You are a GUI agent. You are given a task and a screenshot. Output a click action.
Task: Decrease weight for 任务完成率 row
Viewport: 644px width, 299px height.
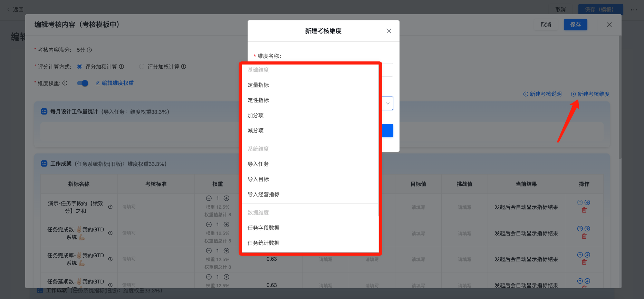[x=209, y=251]
